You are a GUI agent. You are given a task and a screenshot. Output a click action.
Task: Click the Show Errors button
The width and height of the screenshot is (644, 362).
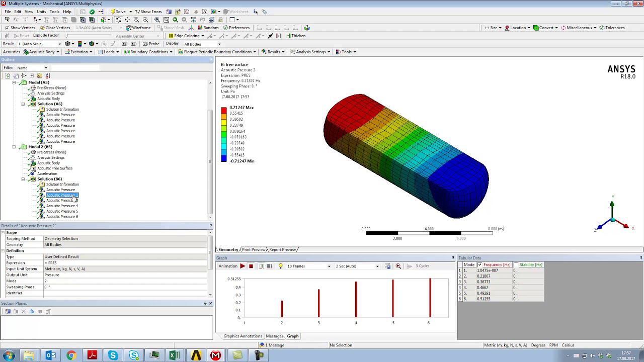[x=149, y=12]
